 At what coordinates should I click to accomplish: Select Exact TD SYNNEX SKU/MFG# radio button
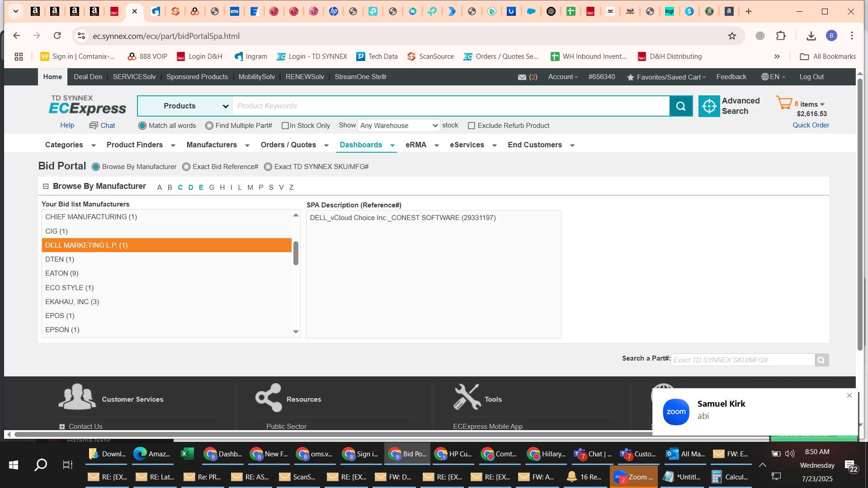click(268, 167)
